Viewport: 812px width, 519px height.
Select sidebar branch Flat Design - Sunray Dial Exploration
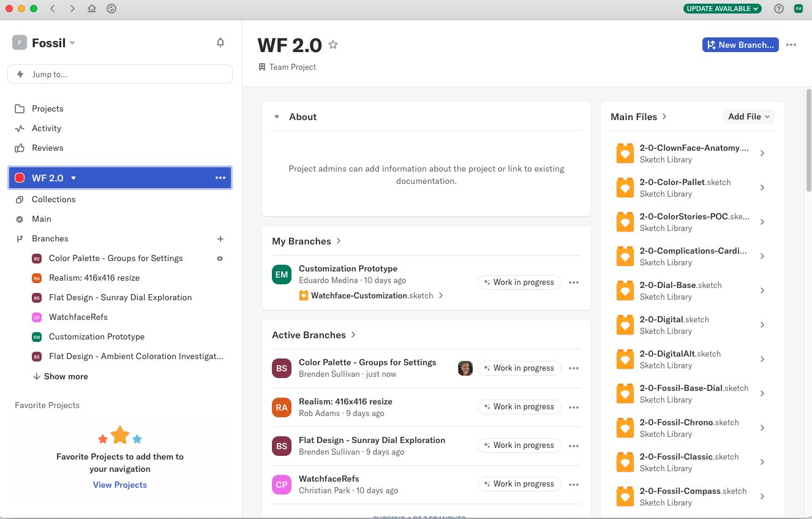(x=120, y=297)
